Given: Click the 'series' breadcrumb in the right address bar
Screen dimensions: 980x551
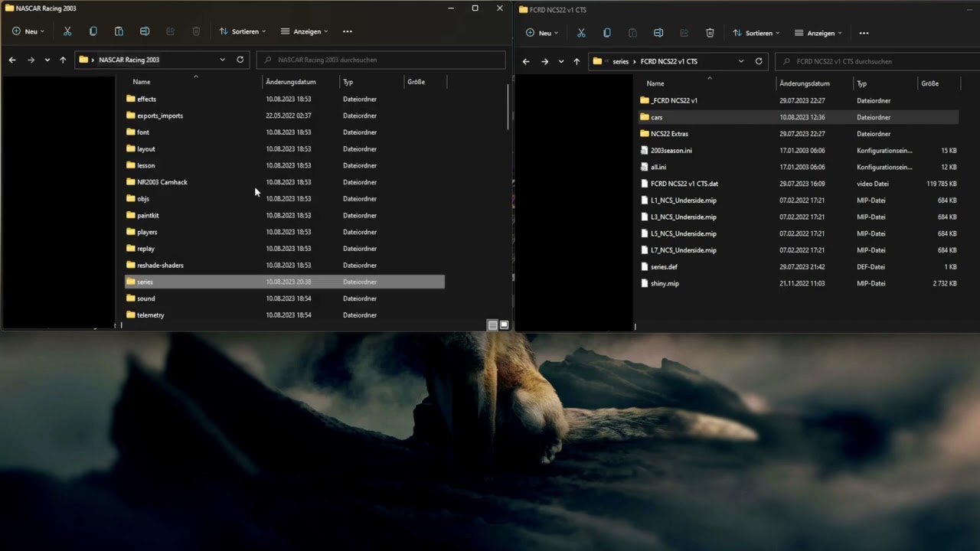Looking at the screenshot, I should click(x=621, y=61).
